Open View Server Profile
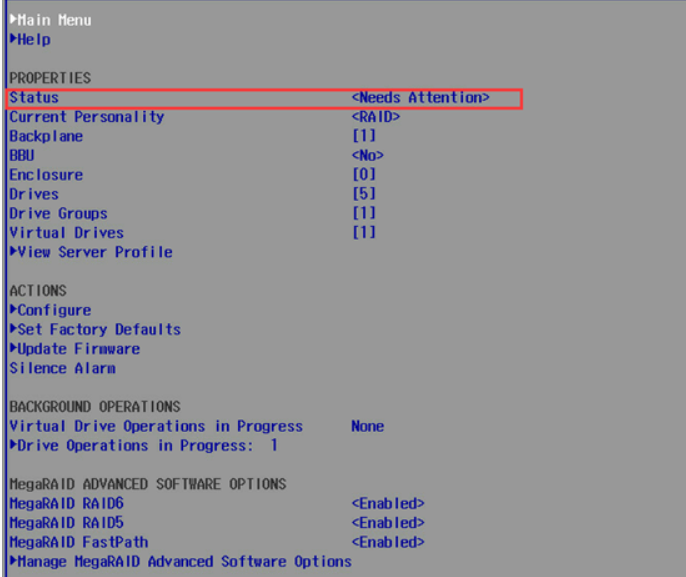This screenshot has width=686, height=577. [94, 252]
